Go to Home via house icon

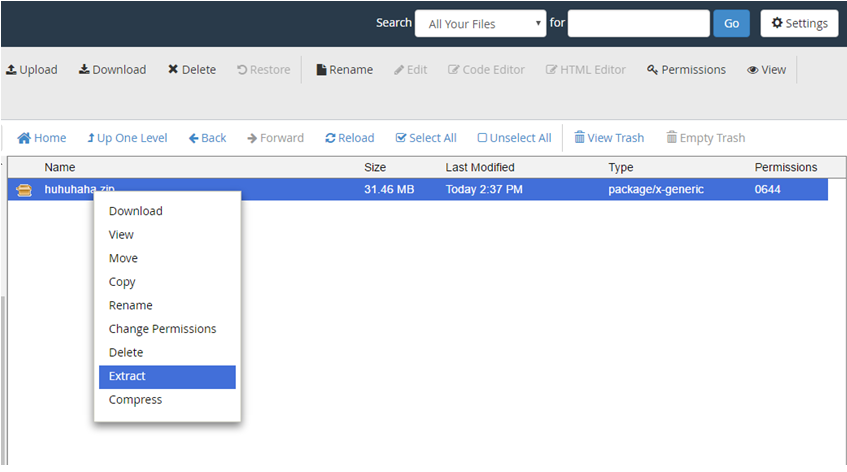[24, 138]
